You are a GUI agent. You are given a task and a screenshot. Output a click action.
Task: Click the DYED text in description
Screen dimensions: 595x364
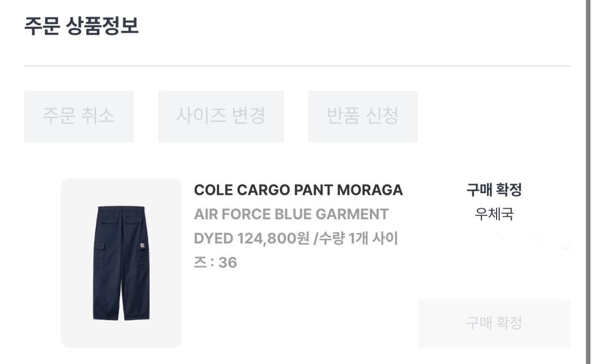click(214, 238)
